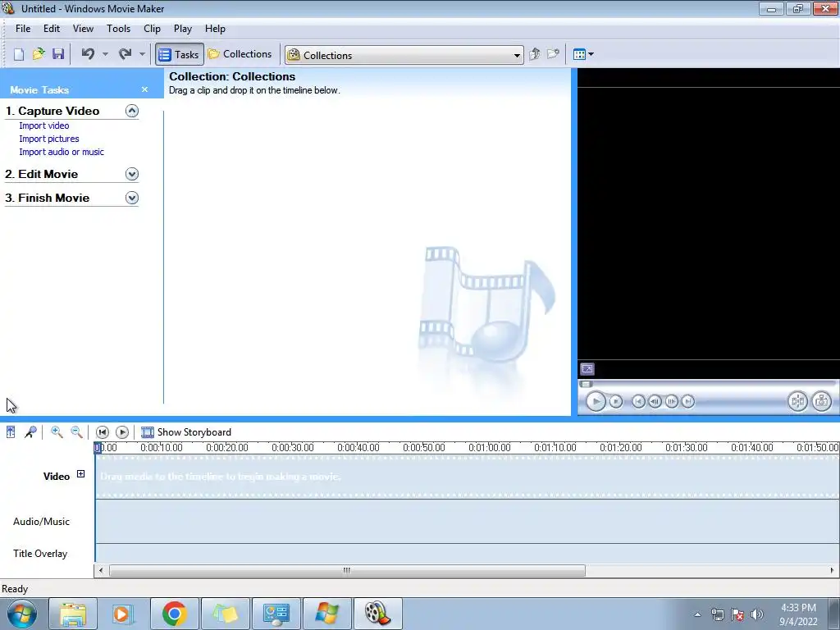Viewport: 840px width, 630px height.
Task: Expand the Edit Movie section
Action: (x=132, y=174)
